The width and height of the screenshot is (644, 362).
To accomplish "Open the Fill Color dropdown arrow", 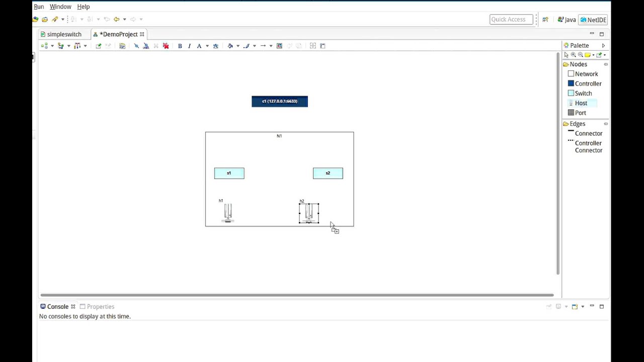I will (237, 46).
